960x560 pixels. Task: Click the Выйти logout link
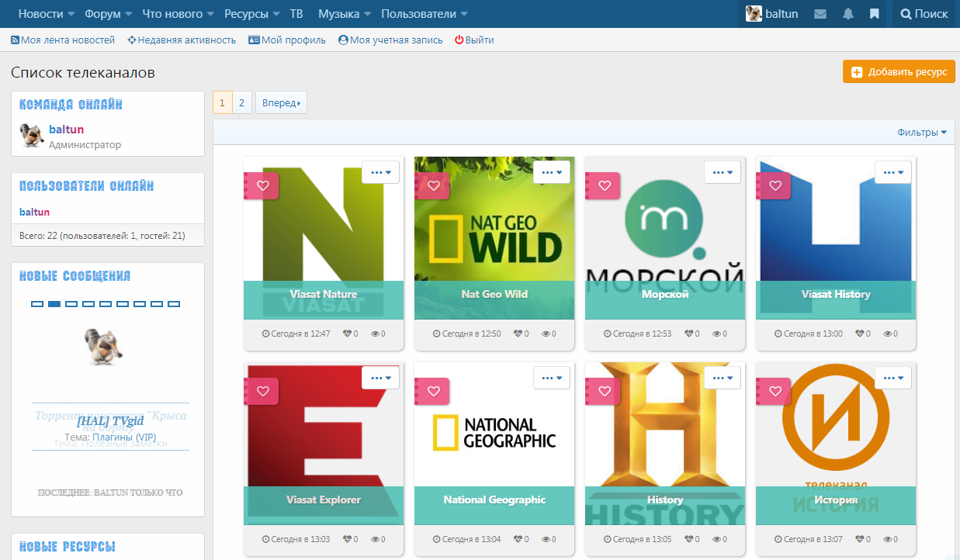474,40
